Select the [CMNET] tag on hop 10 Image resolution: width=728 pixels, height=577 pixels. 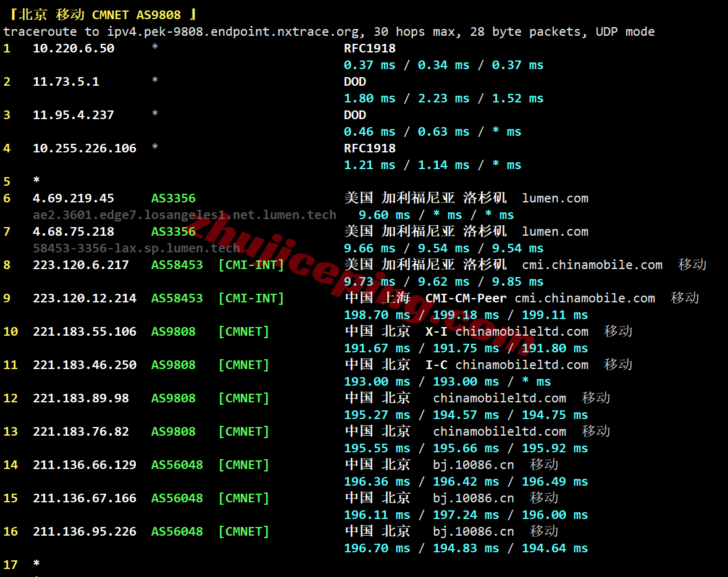point(244,332)
